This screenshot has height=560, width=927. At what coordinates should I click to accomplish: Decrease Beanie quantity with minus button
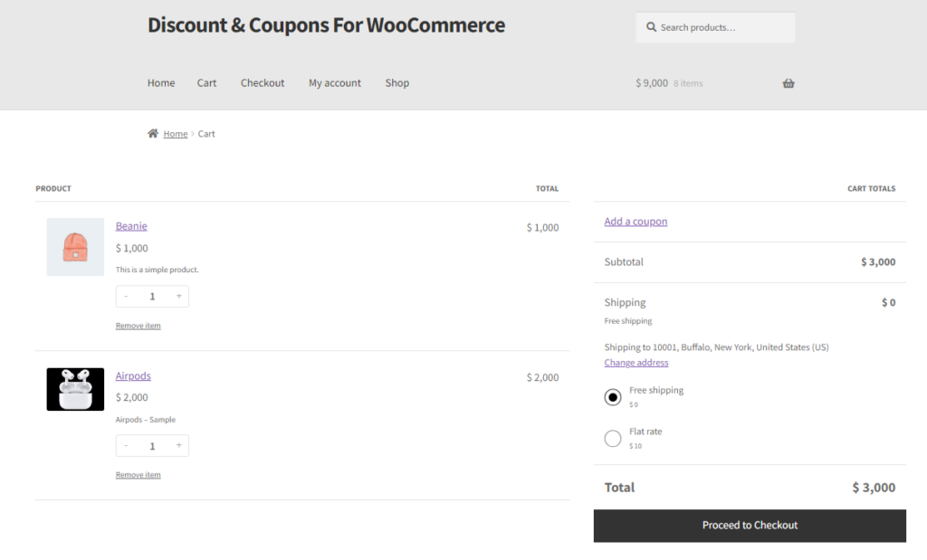[126, 296]
